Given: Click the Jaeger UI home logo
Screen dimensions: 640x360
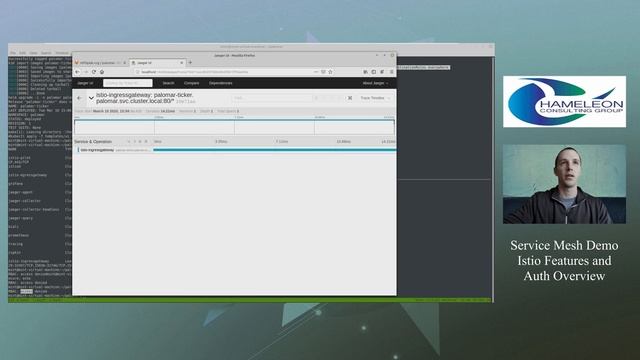Looking at the screenshot, I should [85, 83].
